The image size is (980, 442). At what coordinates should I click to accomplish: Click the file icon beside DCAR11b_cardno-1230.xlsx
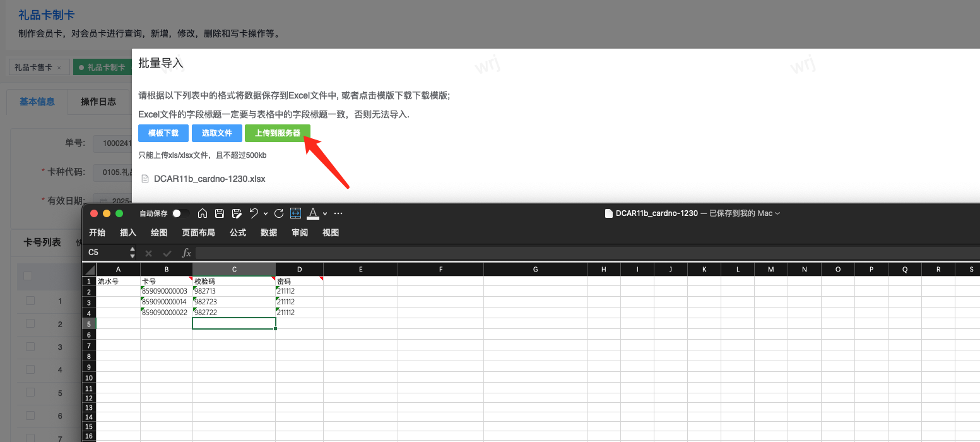coord(145,179)
